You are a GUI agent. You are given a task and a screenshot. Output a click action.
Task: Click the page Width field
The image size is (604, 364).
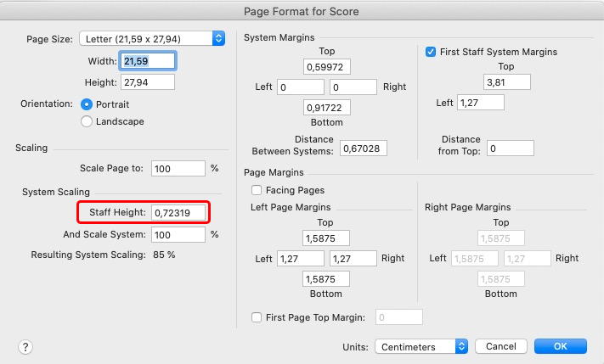[x=149, y=61]
